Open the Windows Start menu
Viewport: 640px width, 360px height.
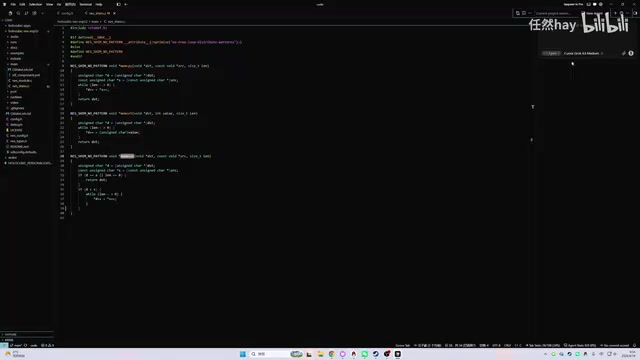click(243, 354)
